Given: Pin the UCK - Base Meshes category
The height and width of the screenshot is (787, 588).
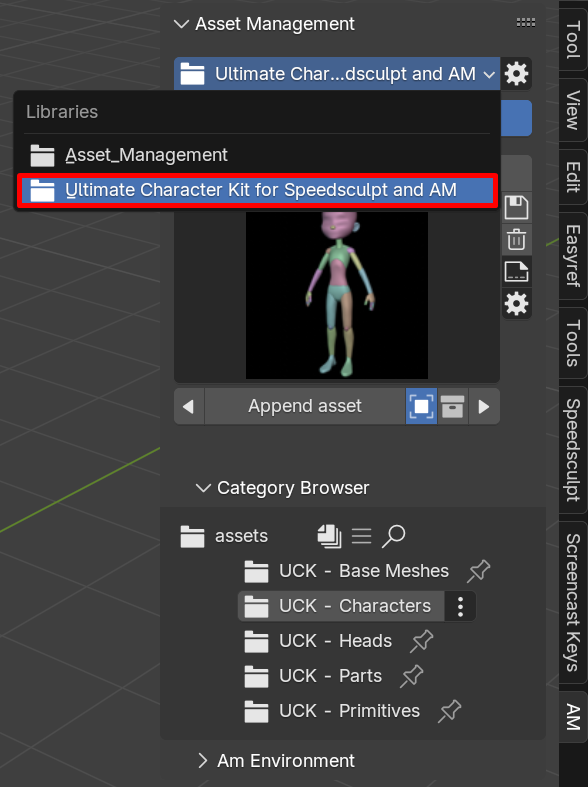Looking at the screenshot, I should tap(479, 571).
